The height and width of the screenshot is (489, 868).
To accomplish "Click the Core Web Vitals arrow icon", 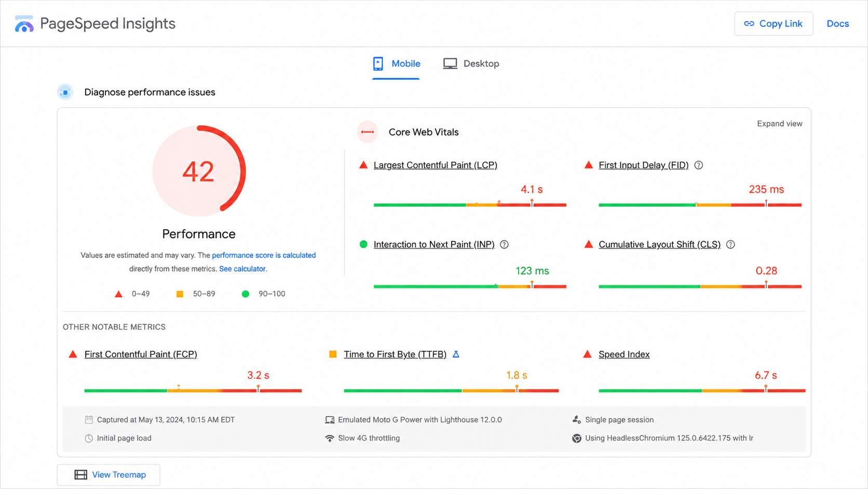I will click(x=368, y=132).
